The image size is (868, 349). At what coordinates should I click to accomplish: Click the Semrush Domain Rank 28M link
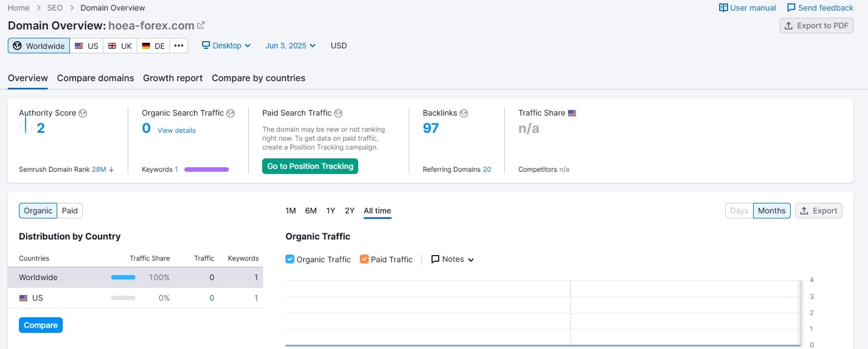click(x=99, y=169)
